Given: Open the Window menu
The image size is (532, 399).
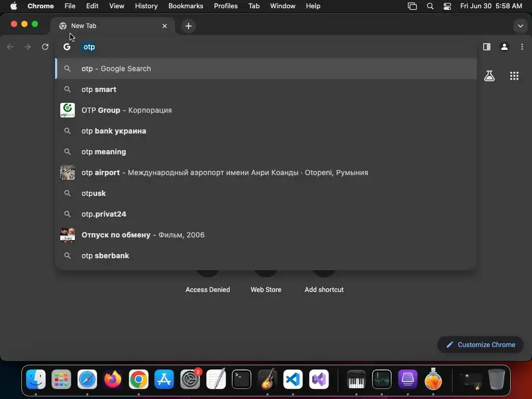Looking at the screenshot, I should pos(283,6).
